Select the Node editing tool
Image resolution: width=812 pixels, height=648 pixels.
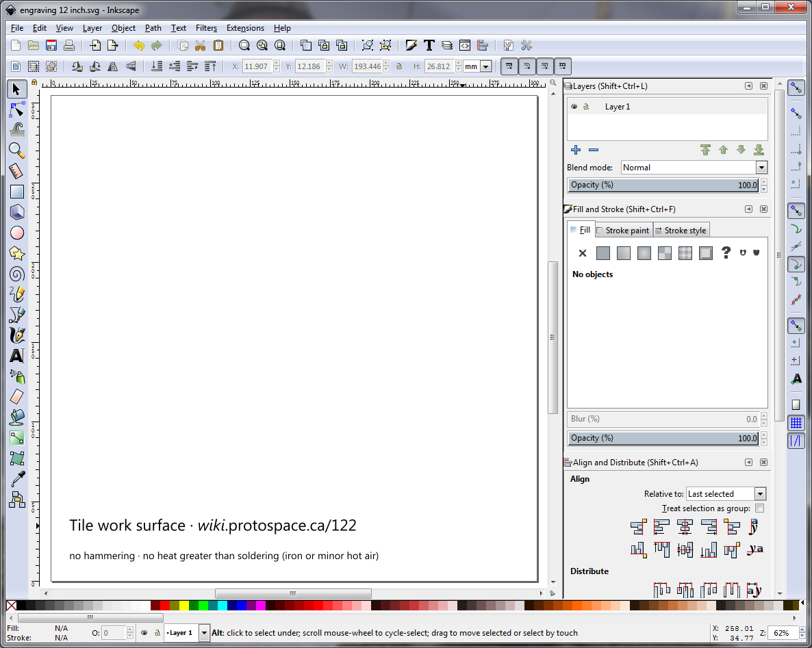coord(16,109)
